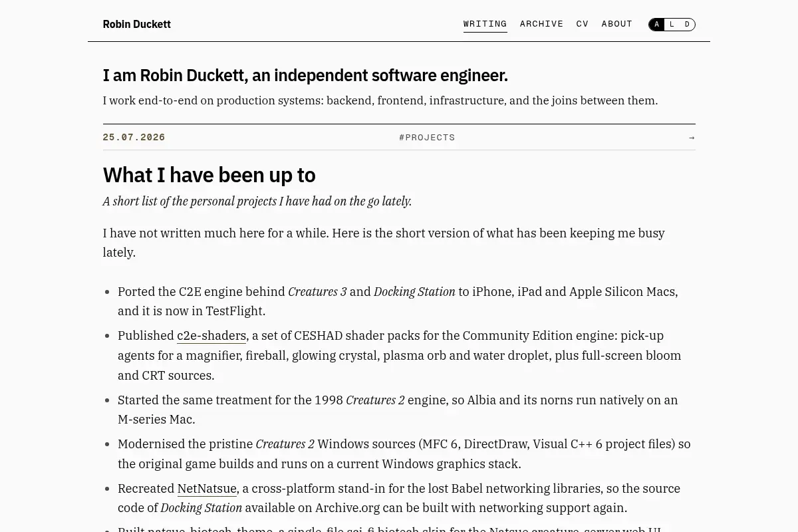
Task: Click the post date 25.07.2026
Action: pyautogui.click(x=134, y=138)
